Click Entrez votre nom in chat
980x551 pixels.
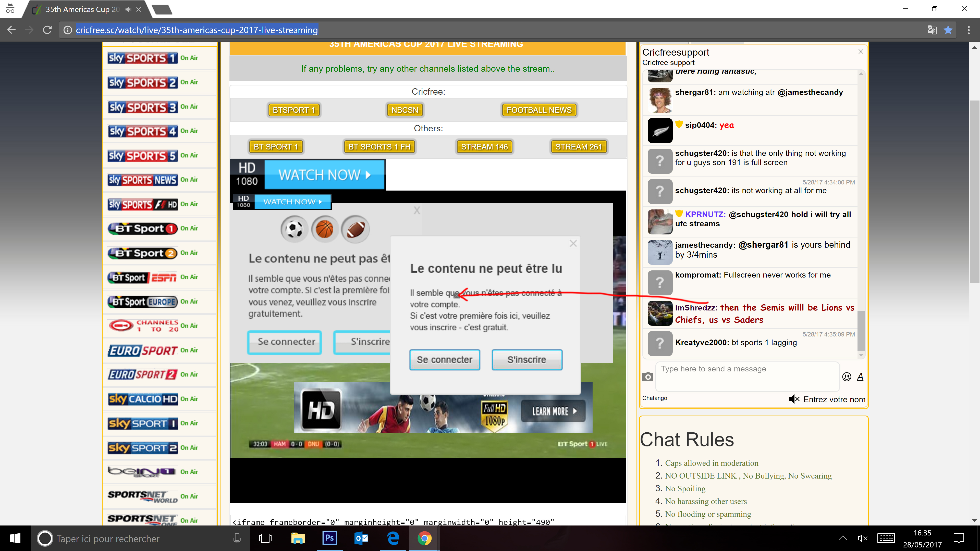click(x=834, y=399)
